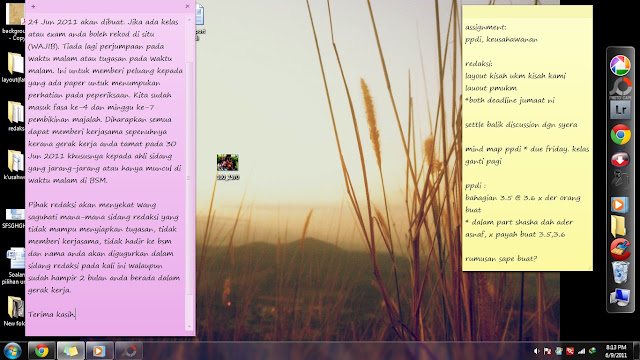Open Picasa from the desktop dock
The height and width of the screenshot is (360, 640).
620,65
